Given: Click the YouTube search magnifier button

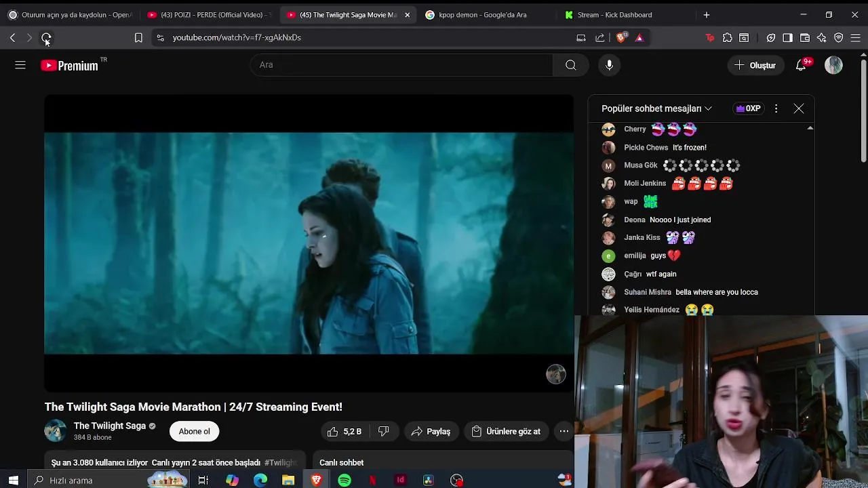Looking at the screenshot, I should point(571,65).
